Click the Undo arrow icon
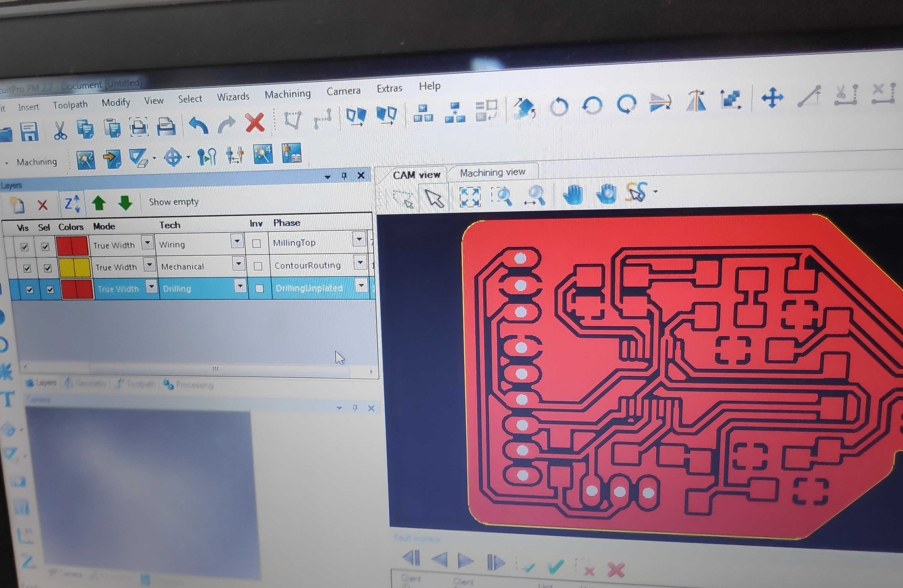903x588 pixels. [x=199, y=125]
